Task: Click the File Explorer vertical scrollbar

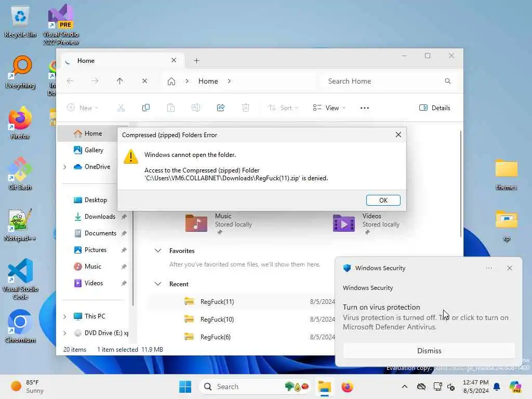Action: pos(460,183)
